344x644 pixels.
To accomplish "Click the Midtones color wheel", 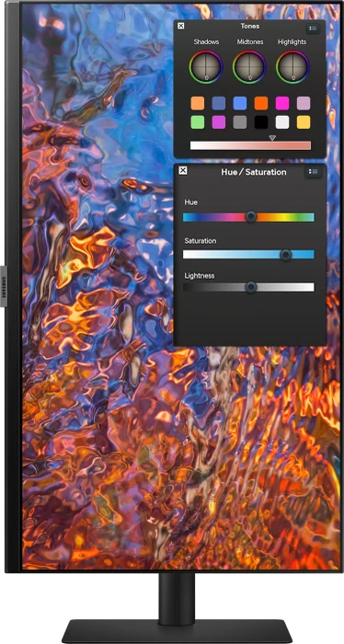I will [249, 67].
